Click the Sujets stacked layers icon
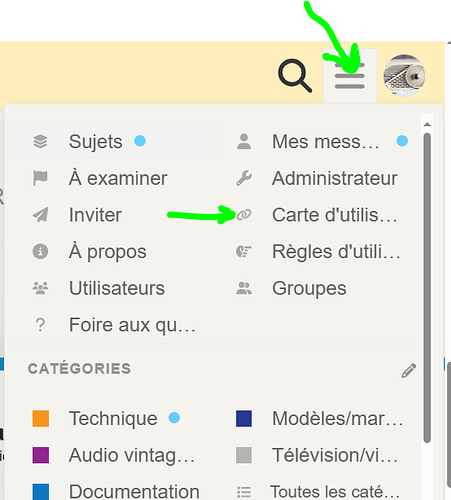The height and width of the screenshot is (500, 451). click(40, 141)
